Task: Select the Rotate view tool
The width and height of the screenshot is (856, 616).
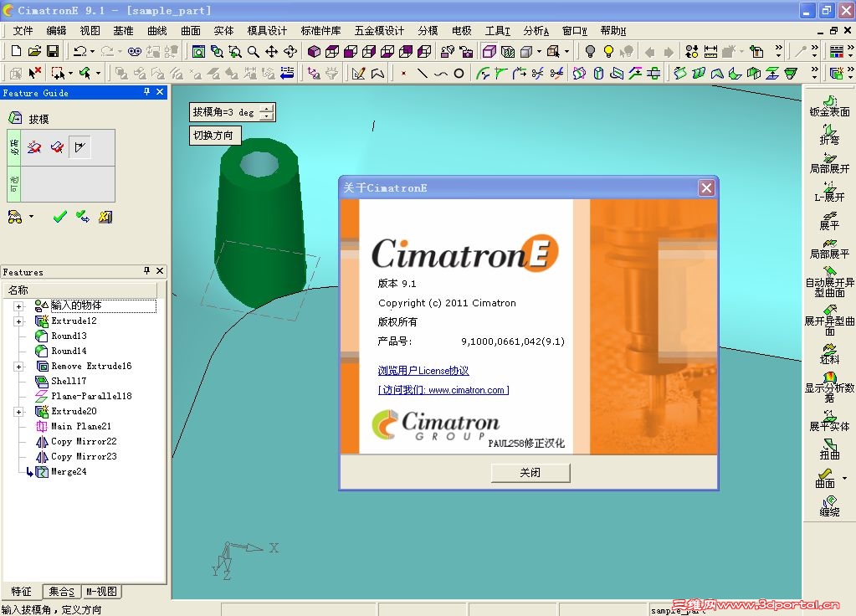Action: [x=290, y=51]
